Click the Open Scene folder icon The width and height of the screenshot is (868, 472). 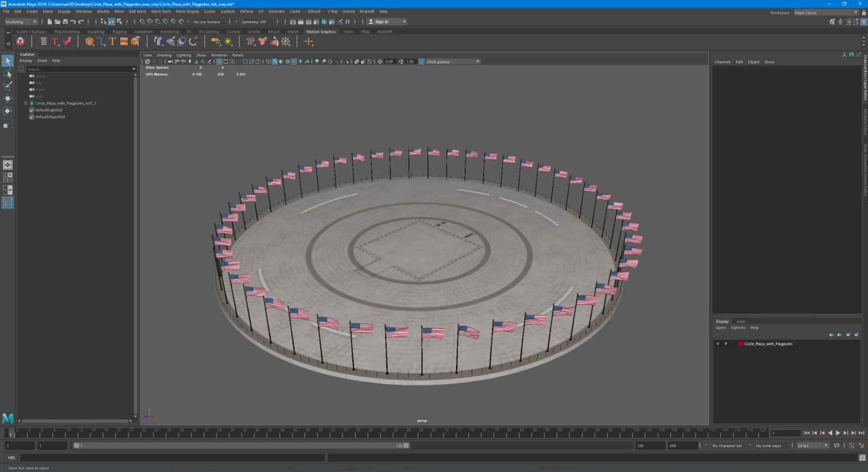[57, 22]
